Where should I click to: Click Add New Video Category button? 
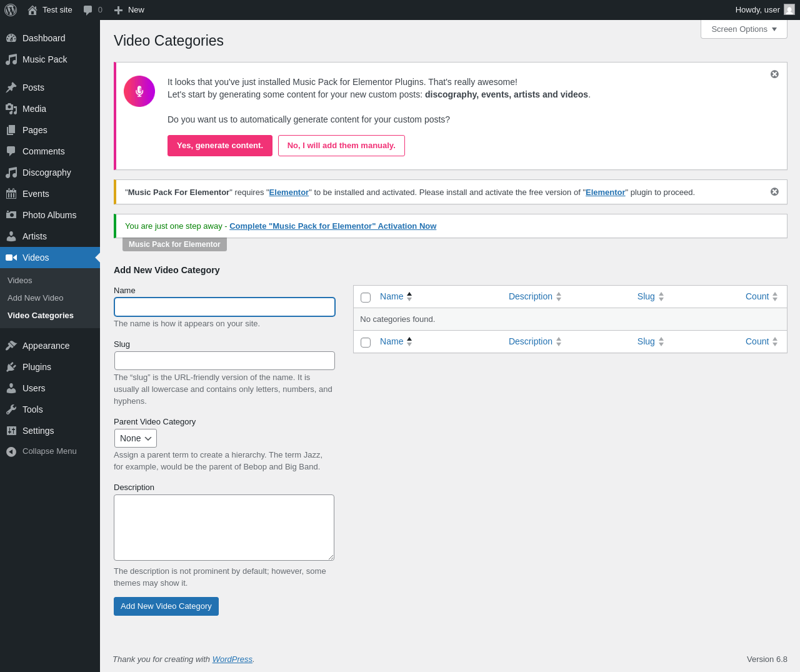(x=166, y=606)
